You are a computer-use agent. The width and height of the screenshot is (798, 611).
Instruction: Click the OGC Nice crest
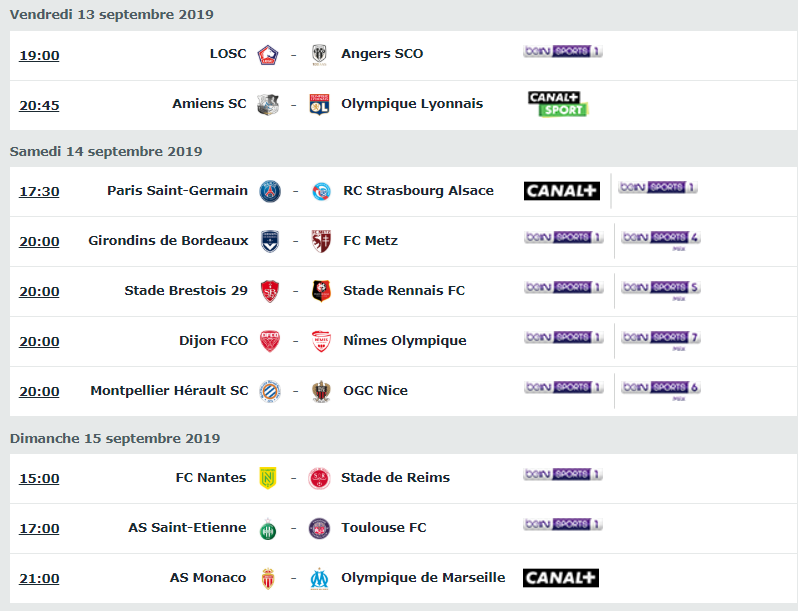[321, 391]
